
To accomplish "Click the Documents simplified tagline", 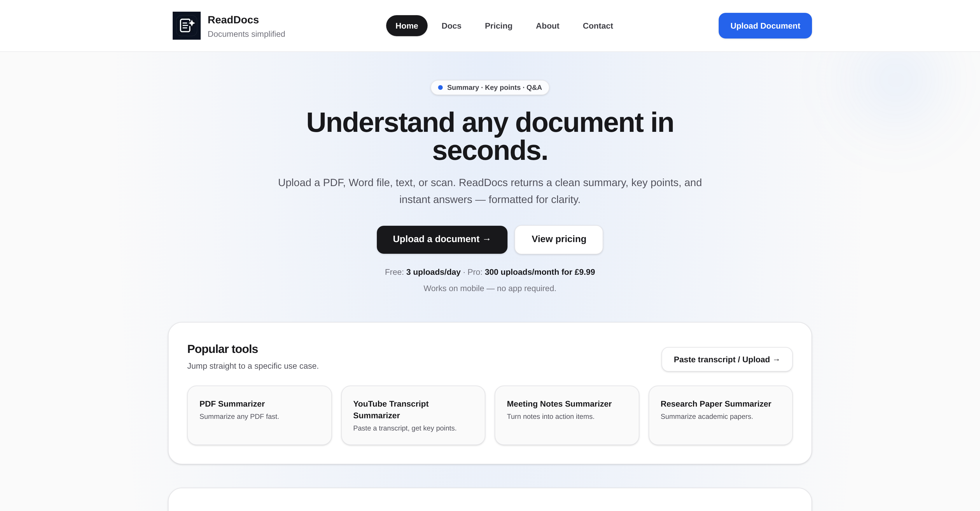I will point(246,34).
